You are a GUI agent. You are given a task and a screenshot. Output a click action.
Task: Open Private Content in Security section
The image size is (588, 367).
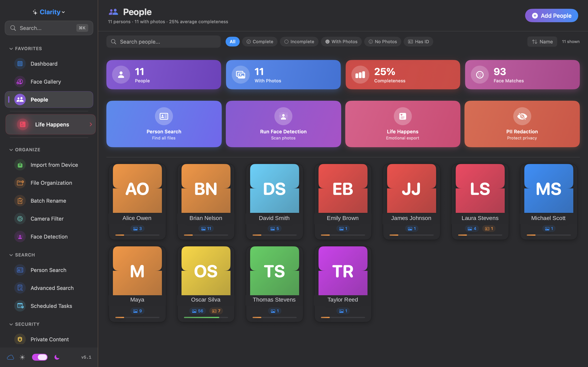[50, 339]
